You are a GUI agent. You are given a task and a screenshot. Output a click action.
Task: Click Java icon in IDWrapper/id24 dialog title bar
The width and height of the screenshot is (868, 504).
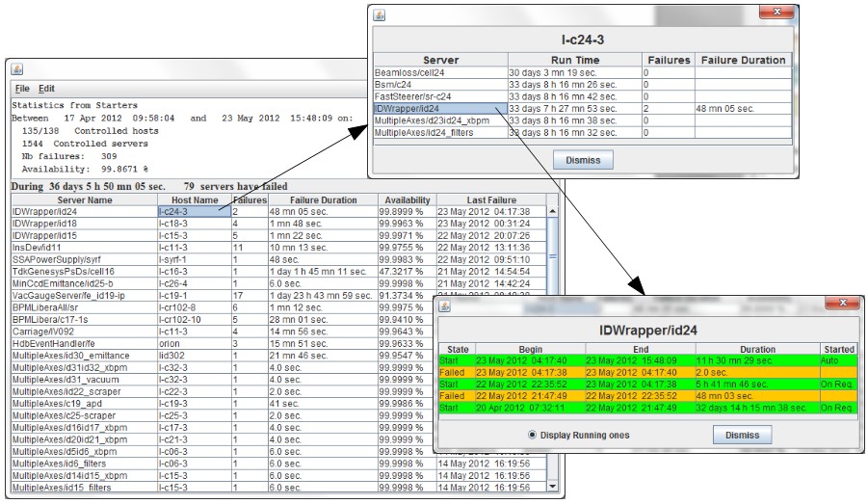point(445,305)
